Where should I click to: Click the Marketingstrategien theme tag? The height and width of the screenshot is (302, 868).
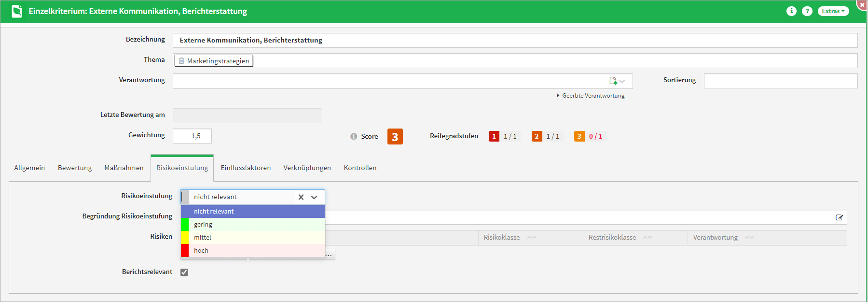tap(214, 61)
